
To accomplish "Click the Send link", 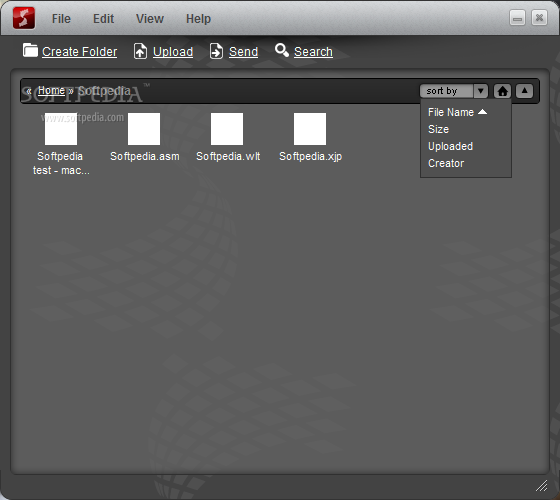I will tap(243, 52).
